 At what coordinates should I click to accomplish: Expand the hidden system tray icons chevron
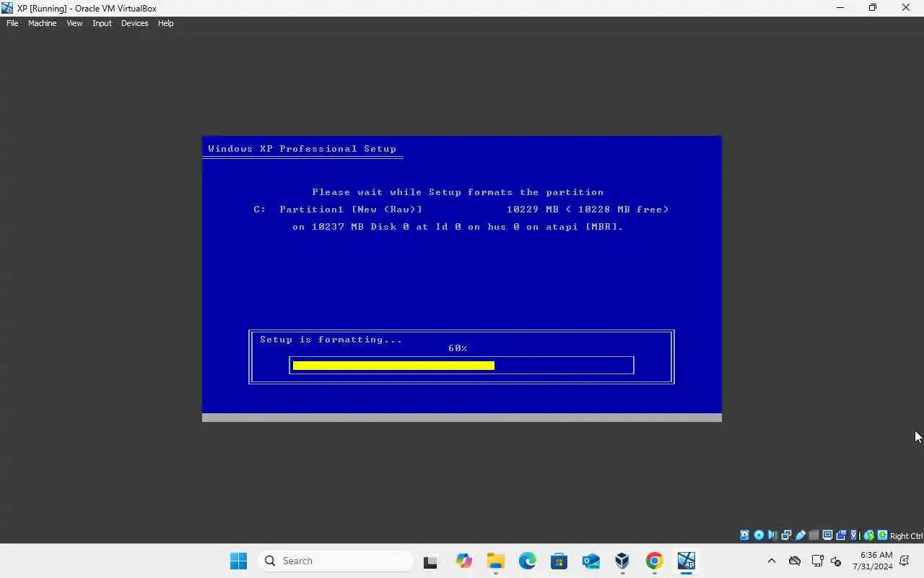pyautogui.click(x=771, y=561)
